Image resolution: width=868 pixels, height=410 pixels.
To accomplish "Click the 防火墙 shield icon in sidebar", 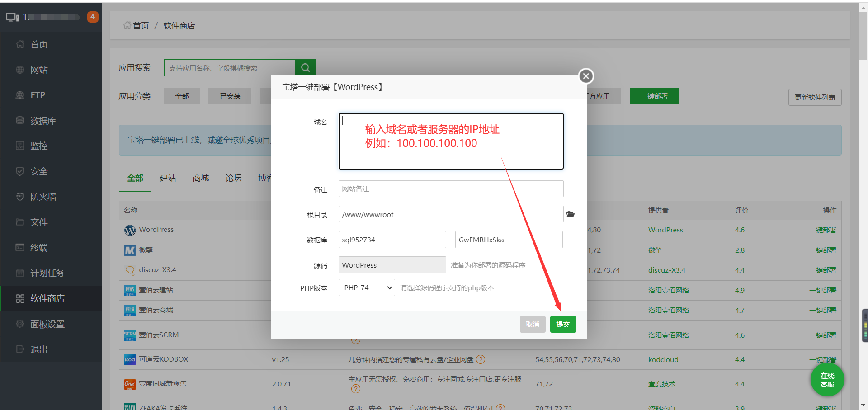I will point(20,197).
